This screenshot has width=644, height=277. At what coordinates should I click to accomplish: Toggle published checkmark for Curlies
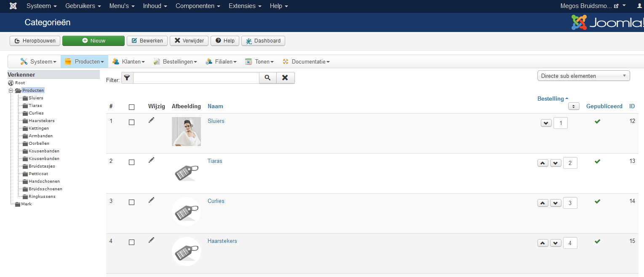(597, 201)
